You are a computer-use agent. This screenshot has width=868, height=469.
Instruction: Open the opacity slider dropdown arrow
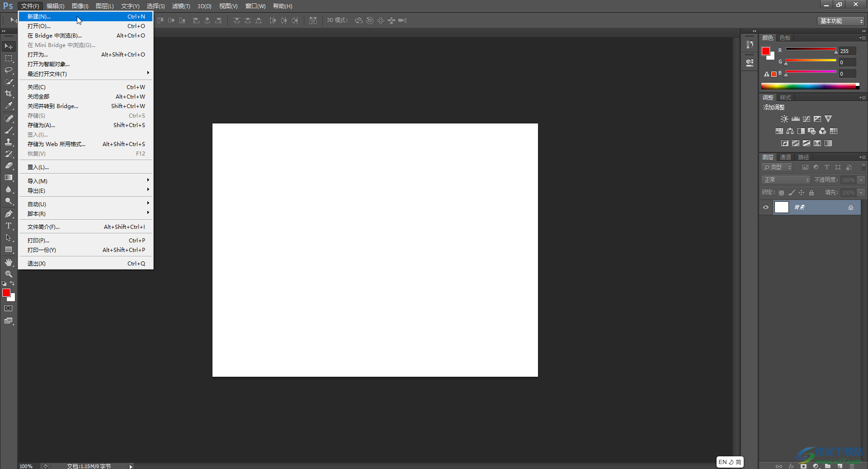(x=861, y=180)
